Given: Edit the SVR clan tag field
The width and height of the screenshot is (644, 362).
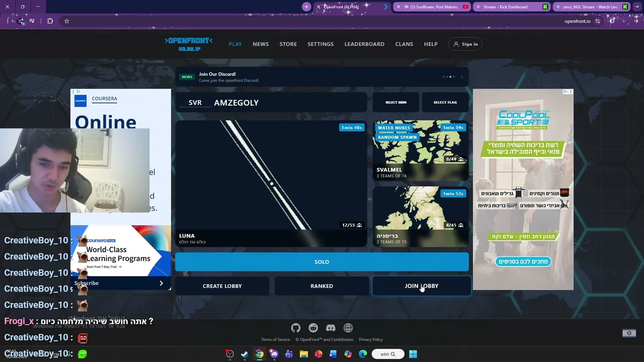Looking at the screenshot, I should coord(195,103).
